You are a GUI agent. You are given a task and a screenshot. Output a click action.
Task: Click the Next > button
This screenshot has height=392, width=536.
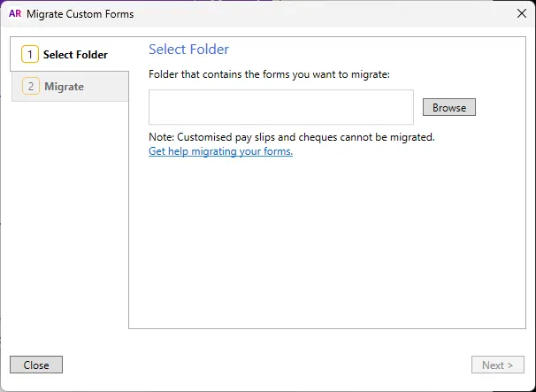pos(497,365)
